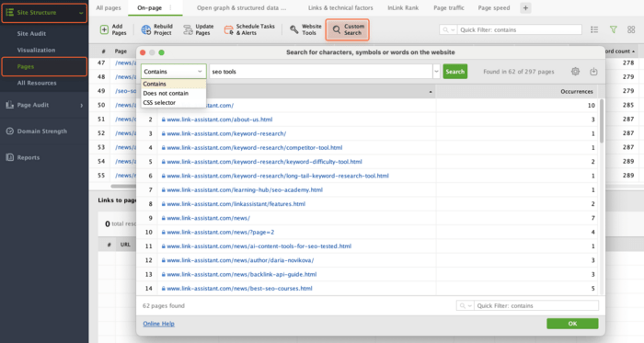
Task: Click the Rebuild Project icon
Action: point(145,29)
